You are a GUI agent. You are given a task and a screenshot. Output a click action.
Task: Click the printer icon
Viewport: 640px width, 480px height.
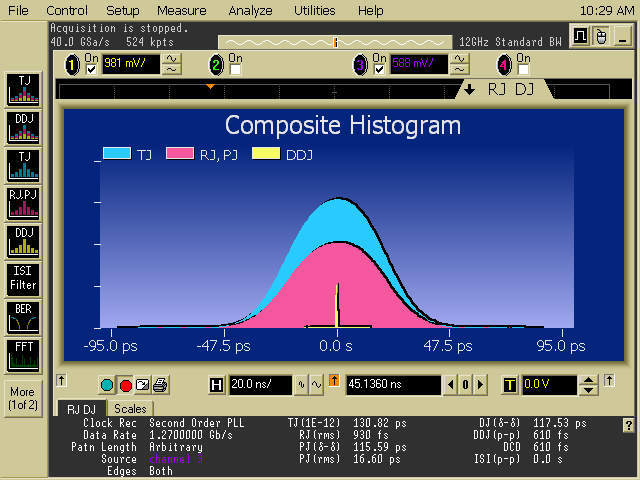click(x=160, y=385)
